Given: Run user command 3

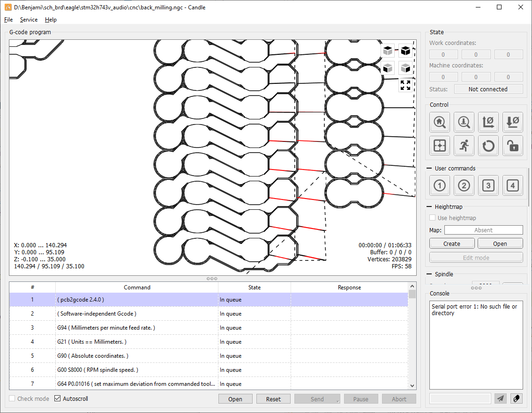Looking at the screenshot, I should point(488,185).
